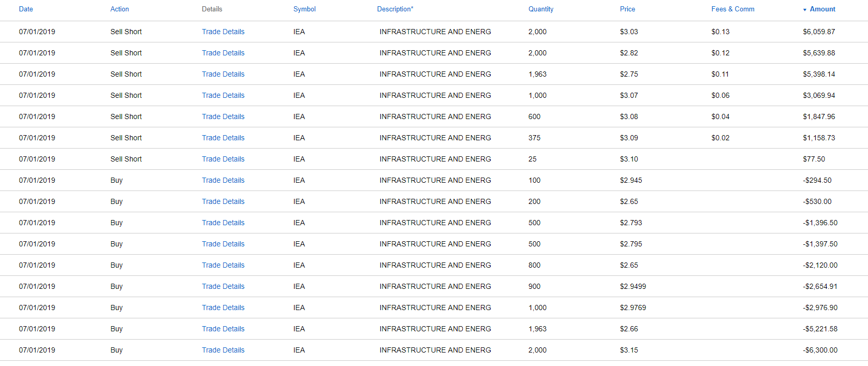The width and height of the screenshot is (868, 366).
Task: Open Trade Details for the -$5,221.58 buy
Action: pos(223,329)
